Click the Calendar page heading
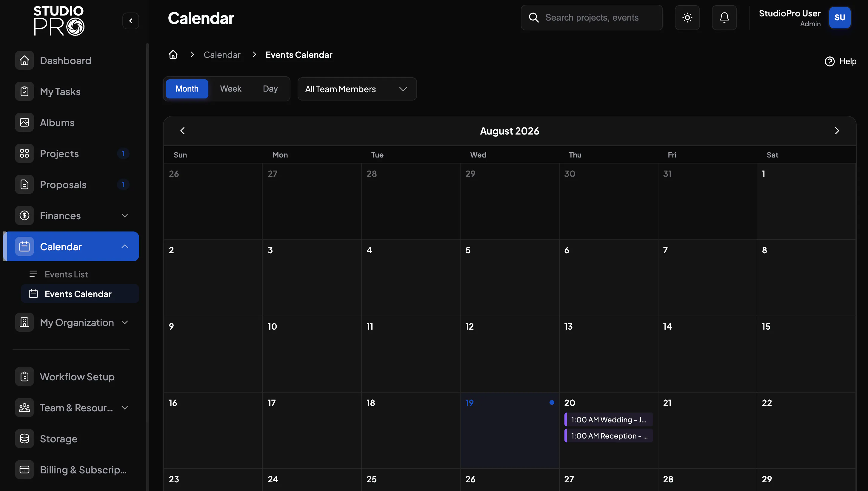Screen dimensions: 868x491 click(x=201, y=18)
